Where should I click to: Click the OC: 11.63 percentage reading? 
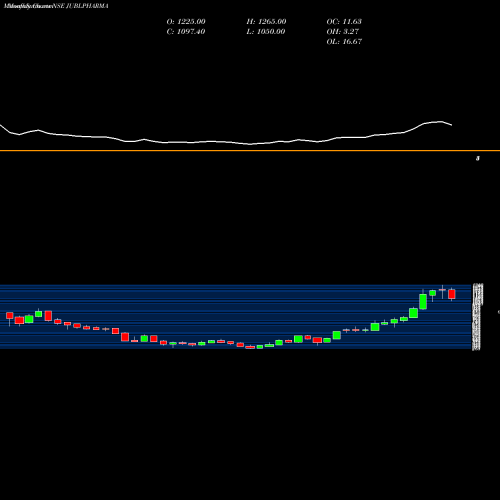tap(344, 22)
